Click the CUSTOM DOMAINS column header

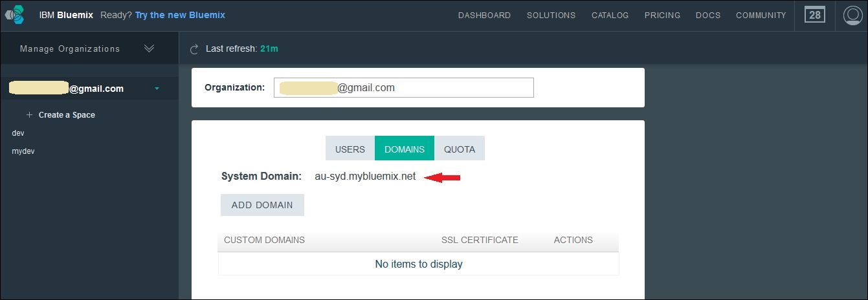pos(264,240)
